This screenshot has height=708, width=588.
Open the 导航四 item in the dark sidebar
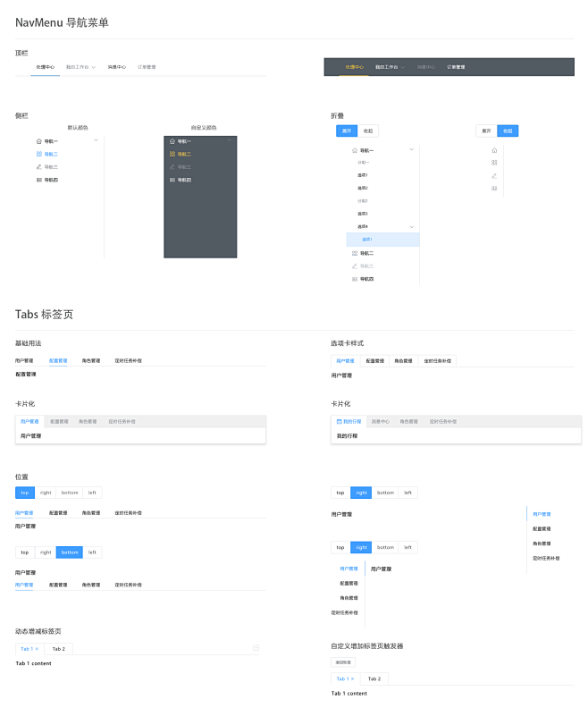coord(182,180)
